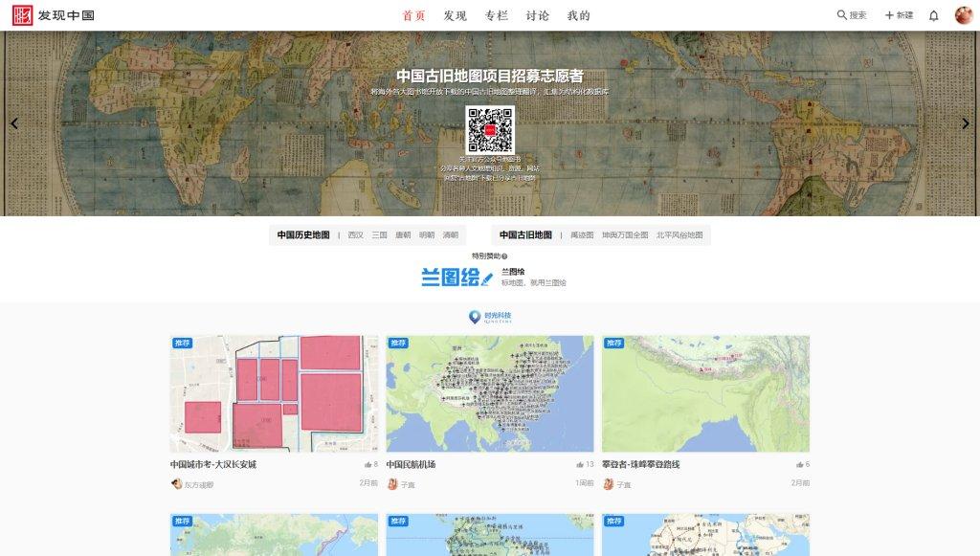This screenshot has height=556, width=980.
Task: Select the 西汉 map link
Action: (x=356, y=234)
